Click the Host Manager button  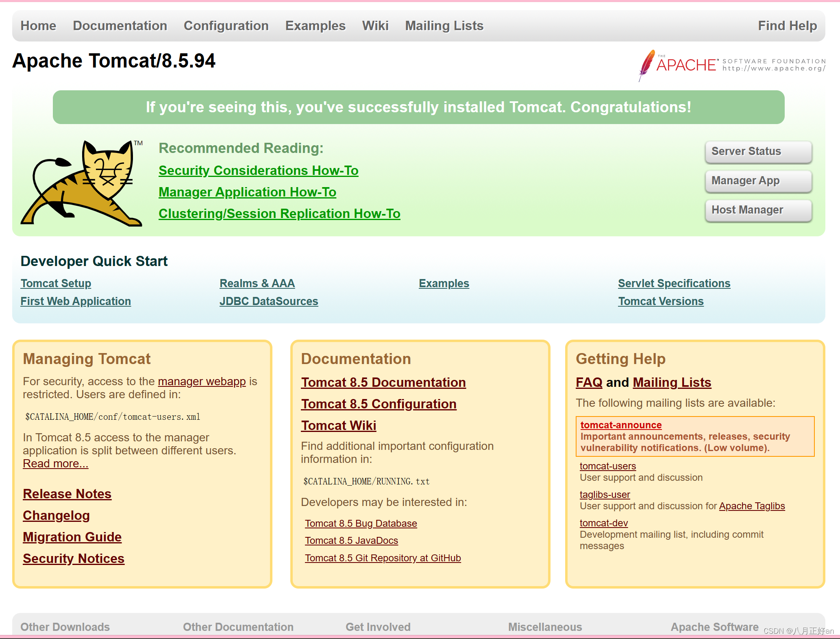[758, 210]
